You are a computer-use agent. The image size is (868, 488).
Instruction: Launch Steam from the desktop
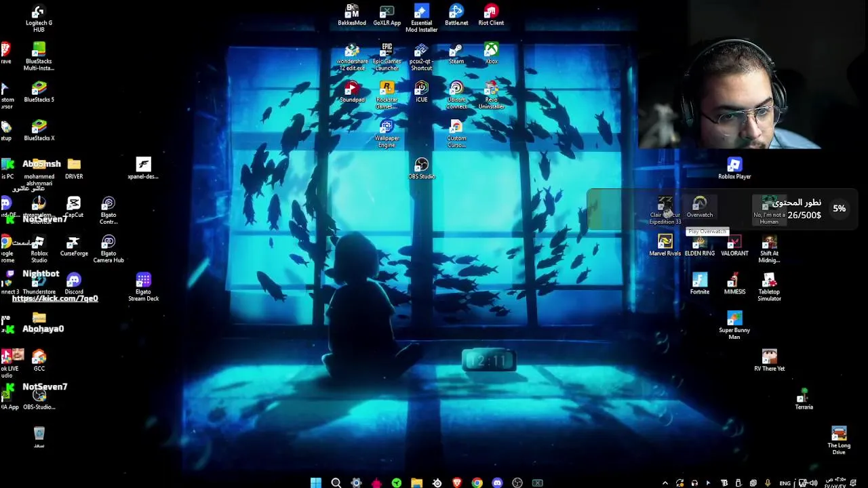[456, 54]
